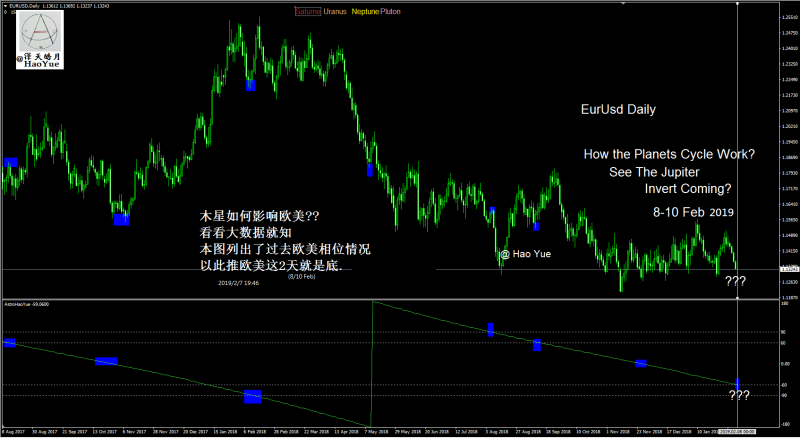Click the HaoYue logo image

point(40,39)
